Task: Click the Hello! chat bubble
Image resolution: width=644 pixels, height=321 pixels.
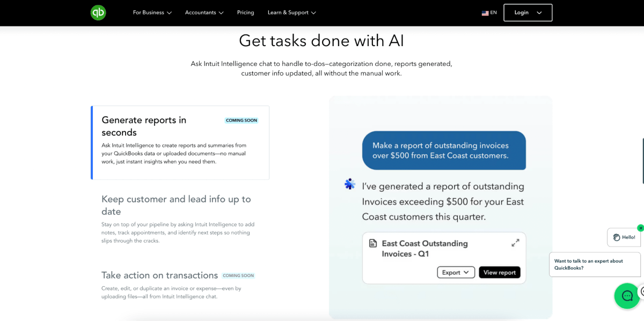Action: (x=624, y=237)
